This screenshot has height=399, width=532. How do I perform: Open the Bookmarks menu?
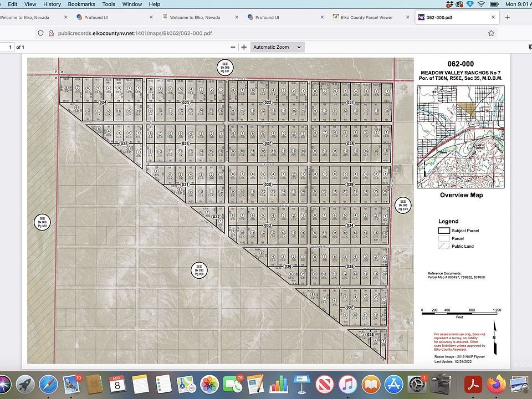pos(81,4)
